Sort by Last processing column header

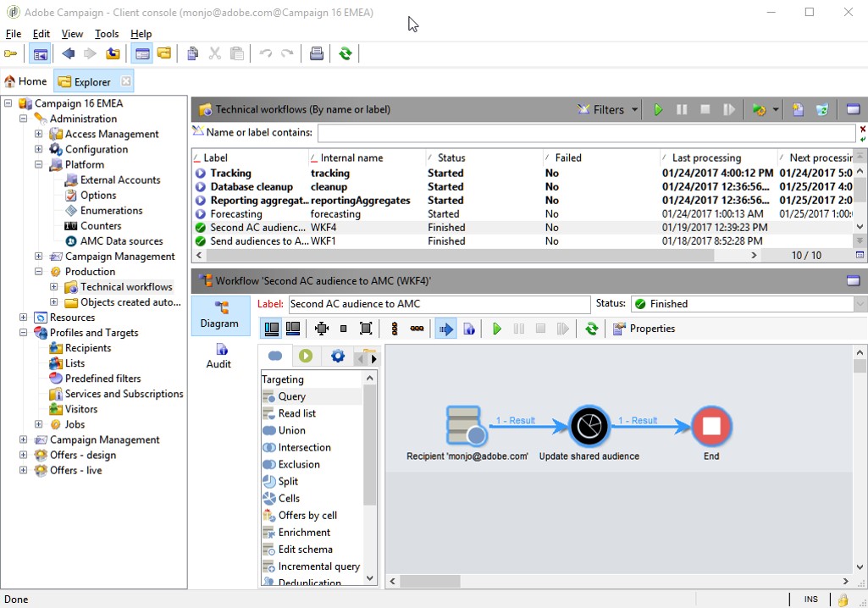pos(718,158)
